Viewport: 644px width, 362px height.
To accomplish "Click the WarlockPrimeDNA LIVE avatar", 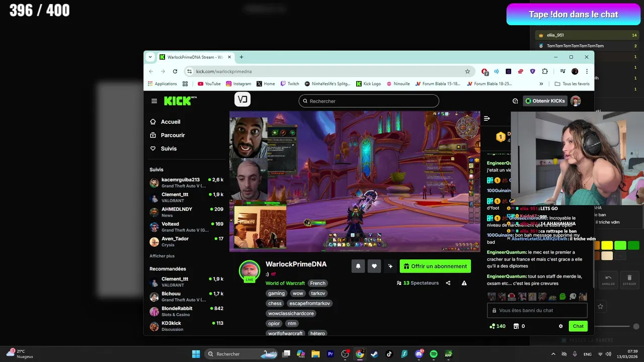I will tap(250, 271).
